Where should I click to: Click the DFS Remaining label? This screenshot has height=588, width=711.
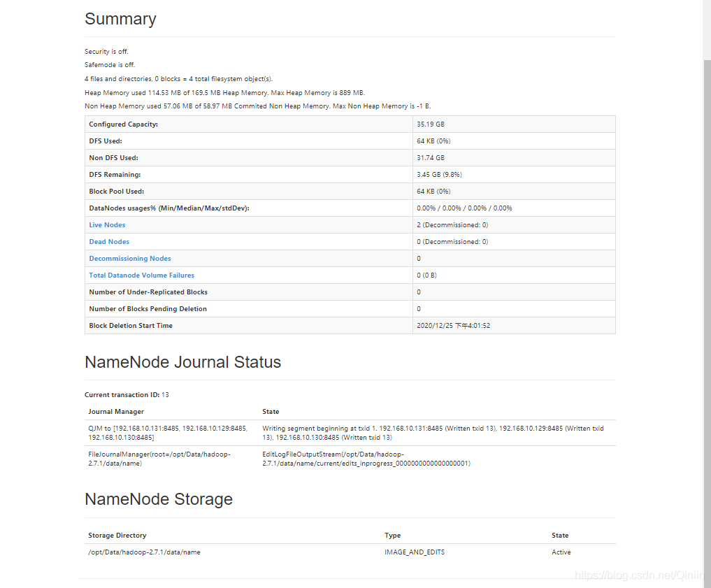pos(115,175)
